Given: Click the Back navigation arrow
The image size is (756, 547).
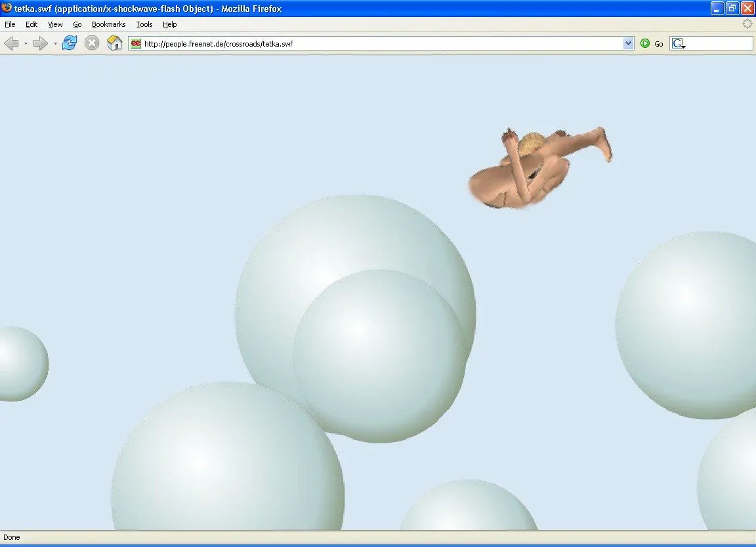Looking at the screenshot, I should [x=11, y=43].
